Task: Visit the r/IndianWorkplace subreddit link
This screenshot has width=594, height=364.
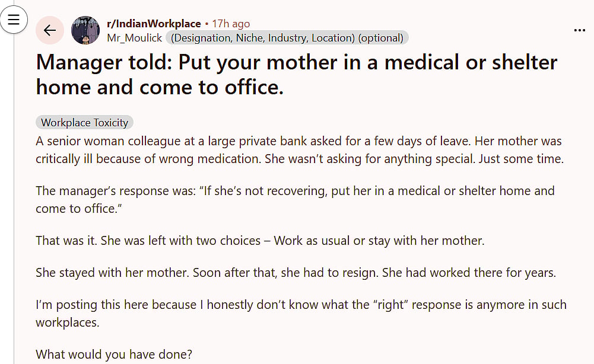Action: 154,24
